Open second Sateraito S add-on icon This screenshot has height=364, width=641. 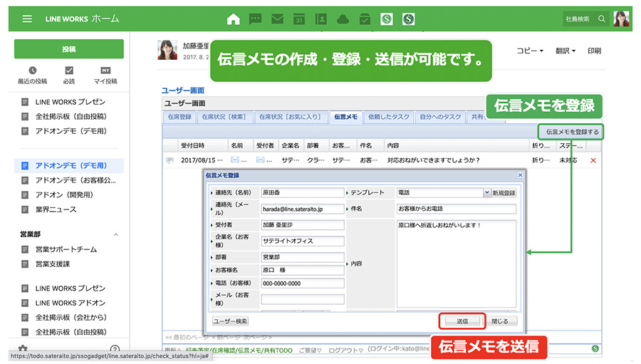pos(408,19)
